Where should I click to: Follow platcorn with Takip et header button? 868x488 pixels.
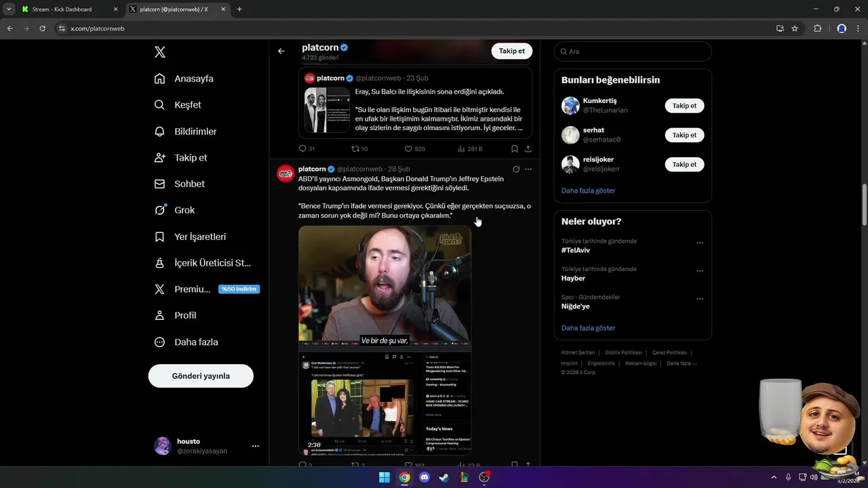coord(512,51)
